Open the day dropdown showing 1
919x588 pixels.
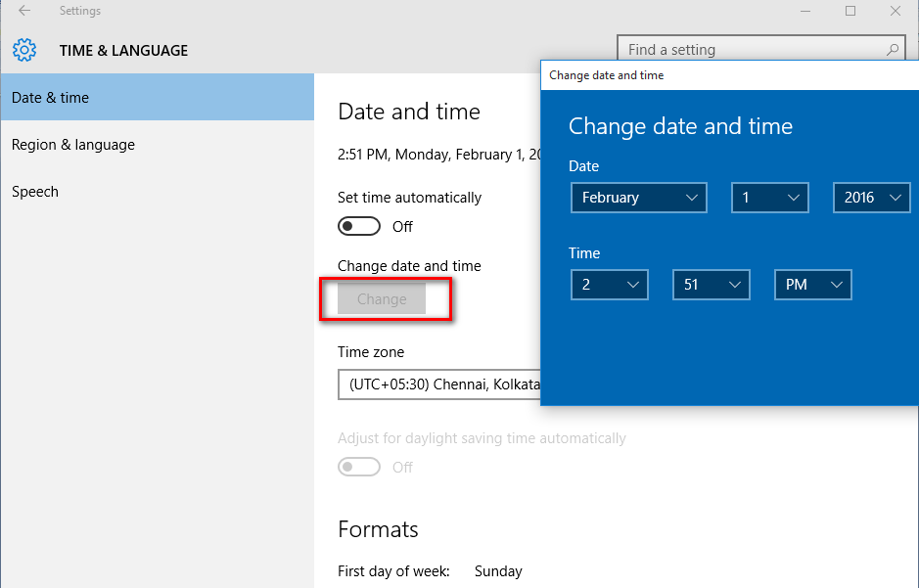tap(769, 198)
